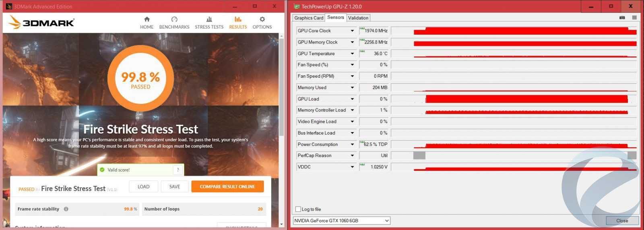644x230 pixels.
Task: Click the Power Consumption history graph
Action: tap(514, 145)
